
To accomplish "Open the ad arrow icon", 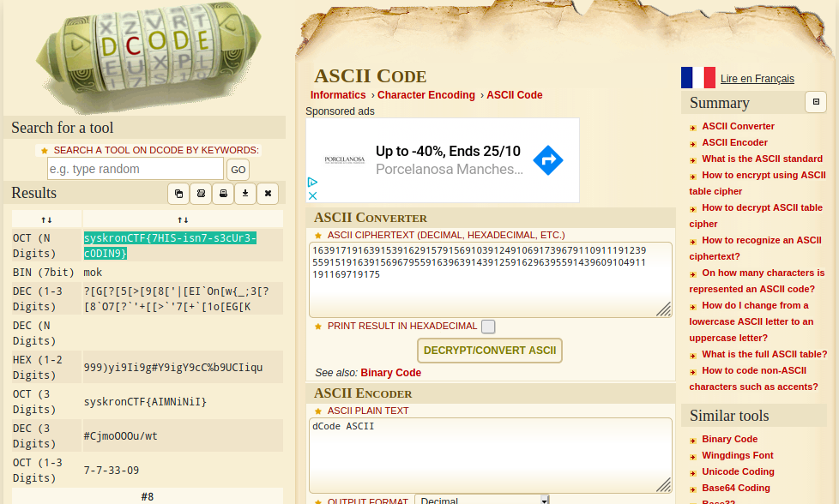I will [x=548, y=159].
